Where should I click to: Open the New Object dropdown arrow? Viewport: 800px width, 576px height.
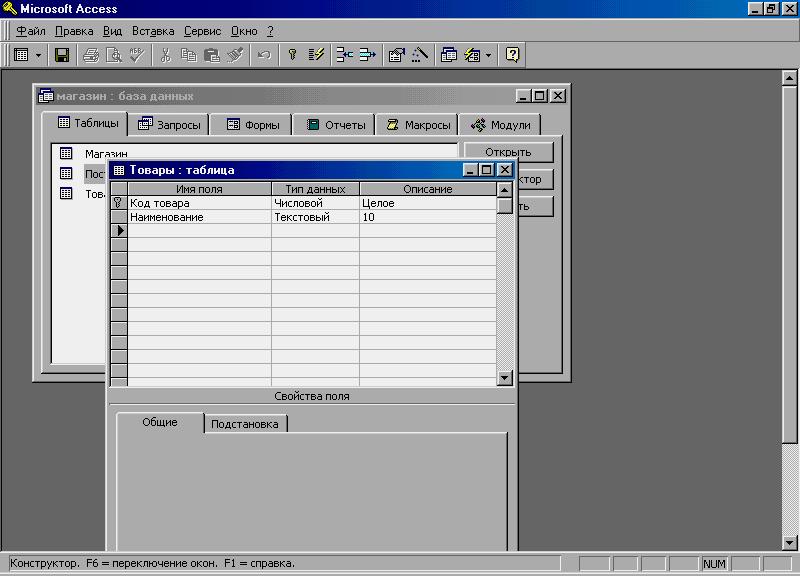coord(489,55)
